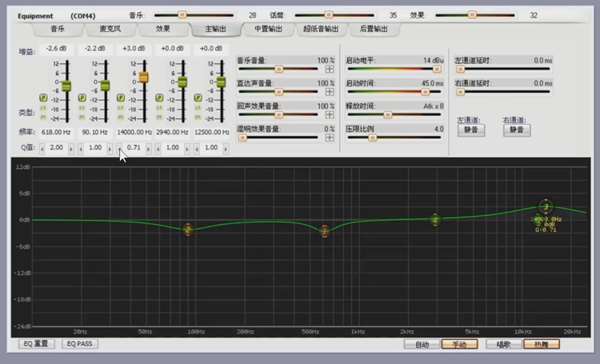Select P filter type for fifth EQ band
The height and width of the screenshot is (364, 600).
tap(198, 97)
